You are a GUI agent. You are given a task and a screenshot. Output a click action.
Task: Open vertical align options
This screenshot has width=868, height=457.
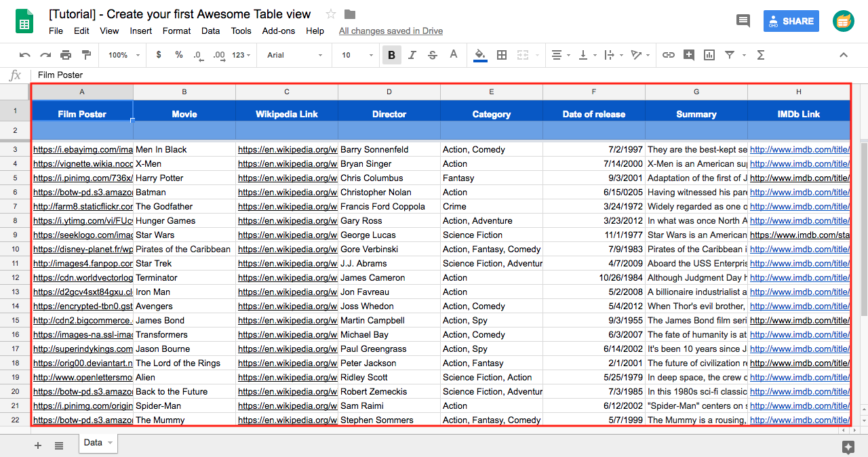coord(587,55)
